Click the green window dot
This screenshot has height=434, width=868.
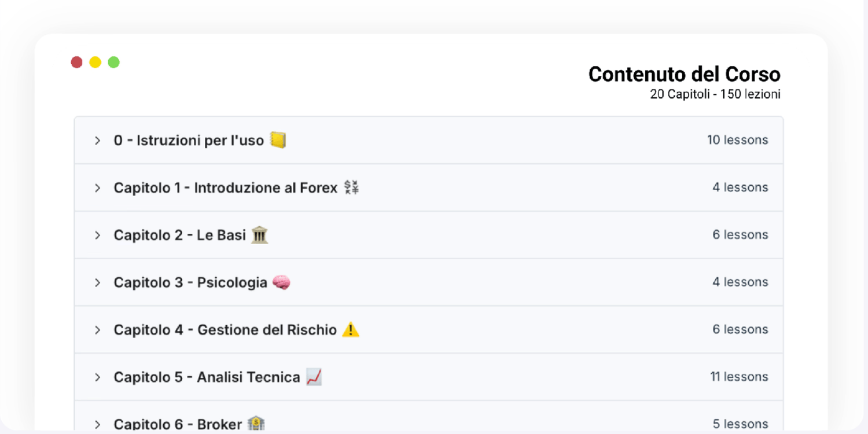113,62
